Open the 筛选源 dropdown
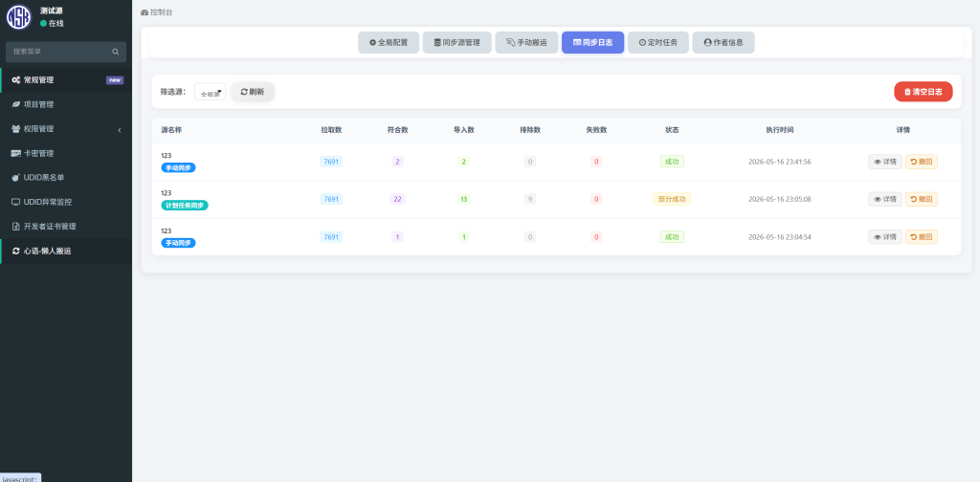 coord(210,92)
